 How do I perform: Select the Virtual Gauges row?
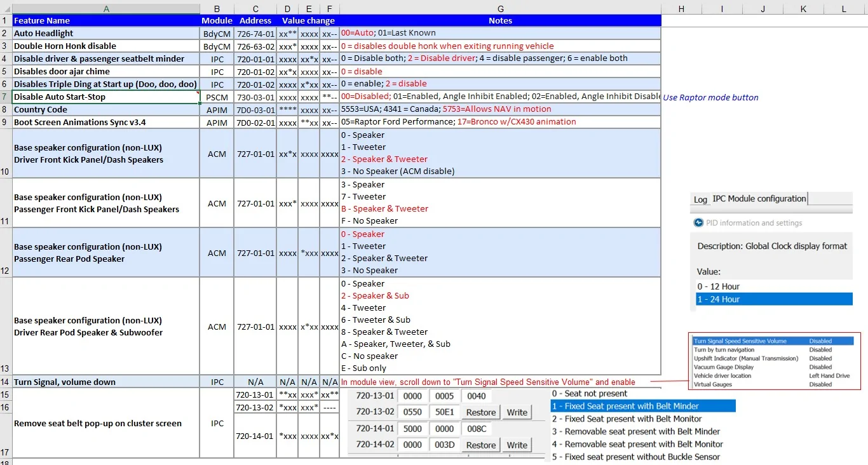point(773,384)
